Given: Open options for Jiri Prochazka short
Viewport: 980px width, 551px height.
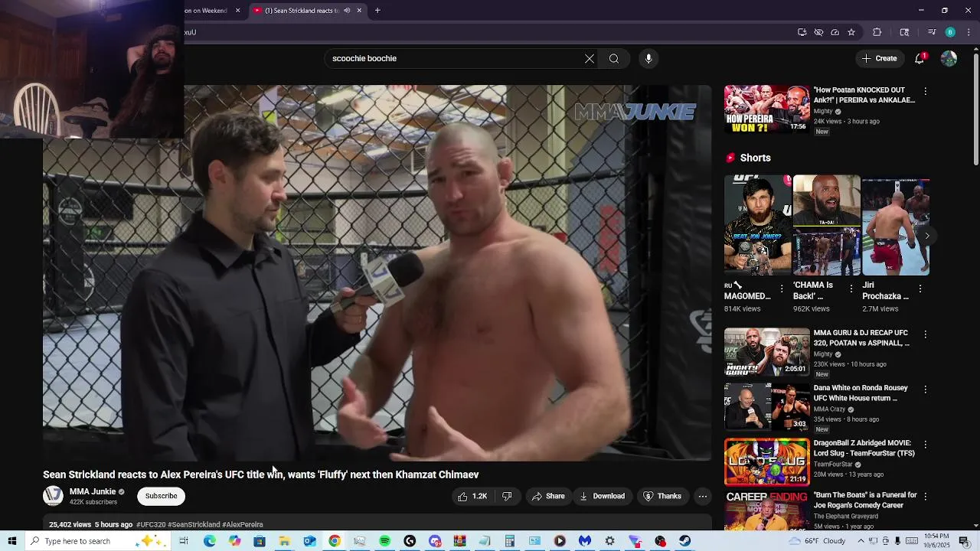Looking at the screenshot, I should coord(920,289).
